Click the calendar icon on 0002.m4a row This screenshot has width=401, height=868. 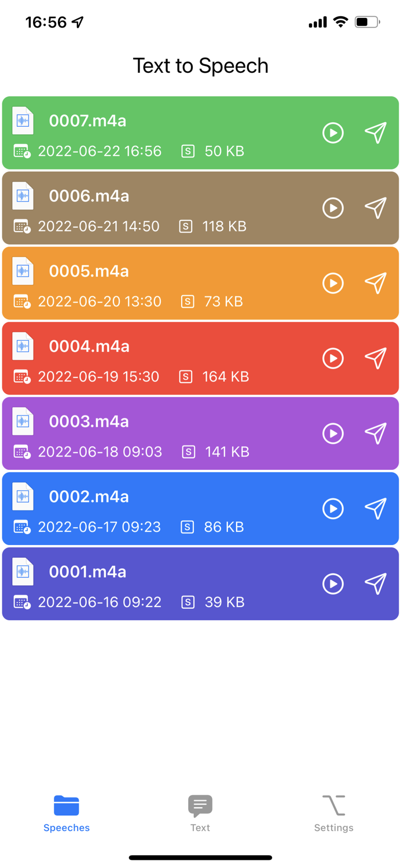point(21,527)
